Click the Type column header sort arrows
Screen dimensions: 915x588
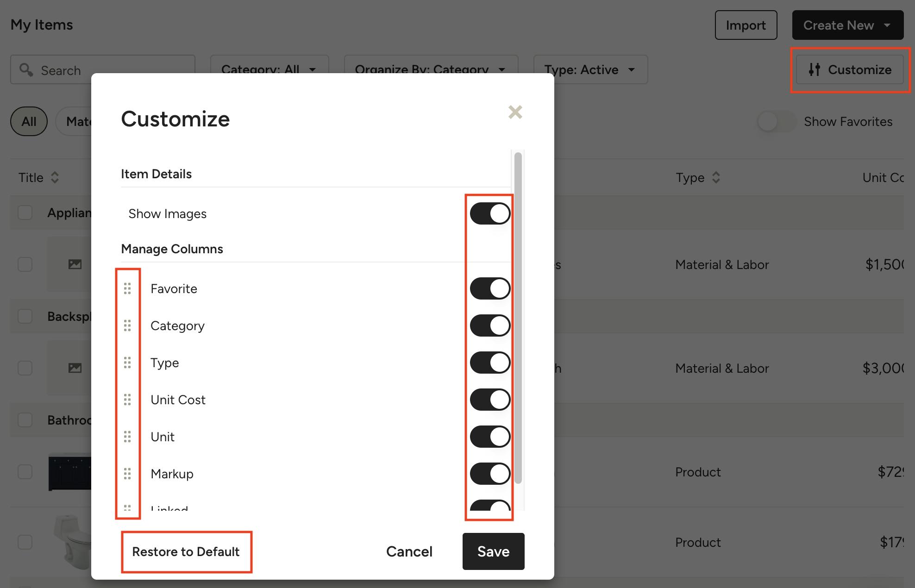click(x=716, y=177)
